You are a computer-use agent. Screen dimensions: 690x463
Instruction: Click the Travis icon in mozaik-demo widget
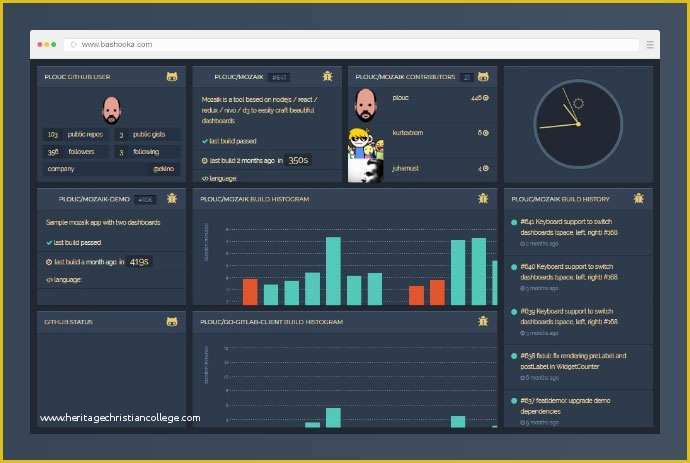(x=172, y=198)
